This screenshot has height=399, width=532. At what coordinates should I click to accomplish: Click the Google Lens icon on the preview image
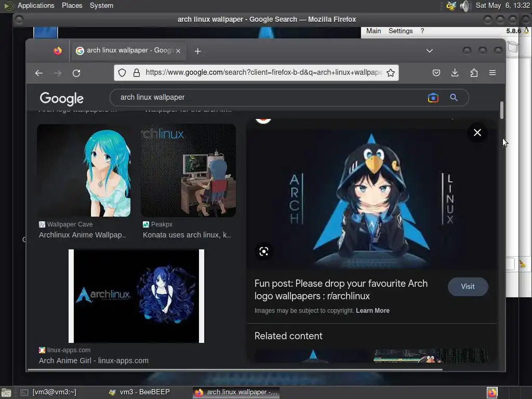pyautogui.click(x=264, y=251)
